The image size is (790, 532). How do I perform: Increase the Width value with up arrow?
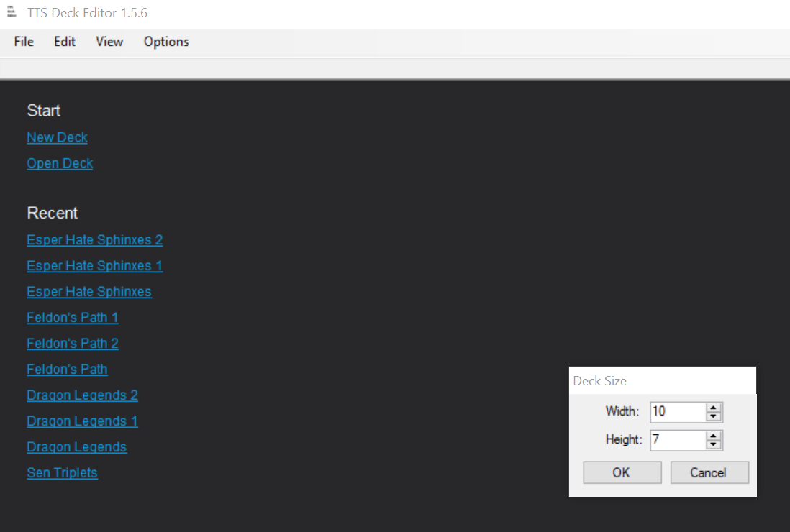(714, 408)
